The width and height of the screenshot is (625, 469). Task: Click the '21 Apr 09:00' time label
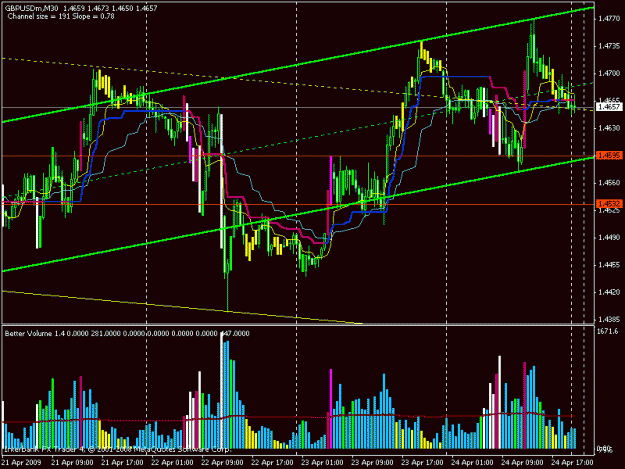[72, 462]
